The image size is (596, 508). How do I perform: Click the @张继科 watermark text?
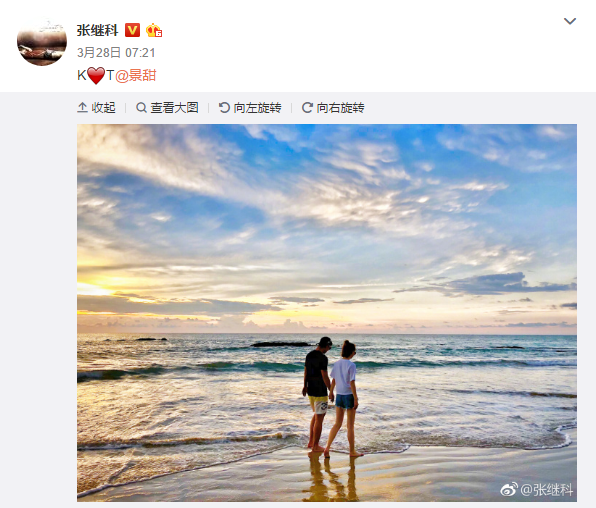coord(546,489)
